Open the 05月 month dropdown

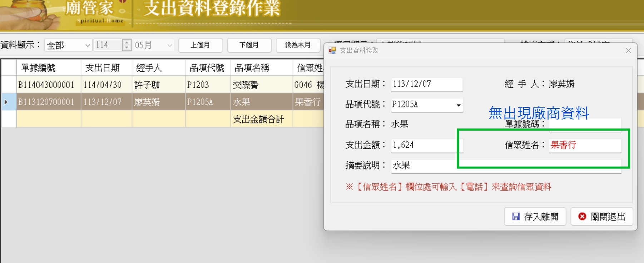[x=170, y=45]
